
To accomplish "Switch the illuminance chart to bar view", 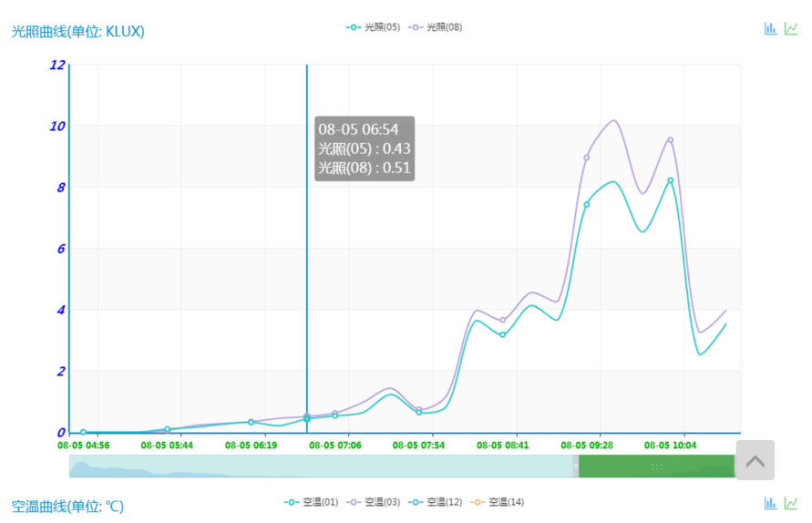I will [771, 28].
